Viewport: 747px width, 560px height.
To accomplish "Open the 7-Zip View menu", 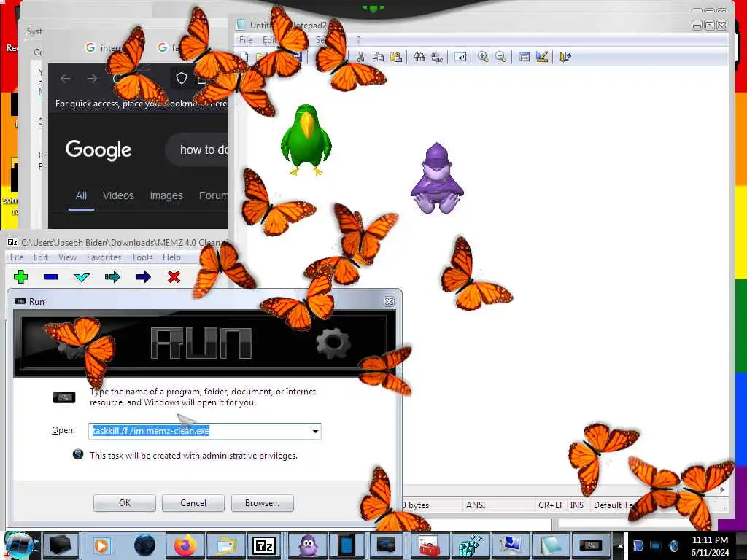I will (x=68, y=257).
